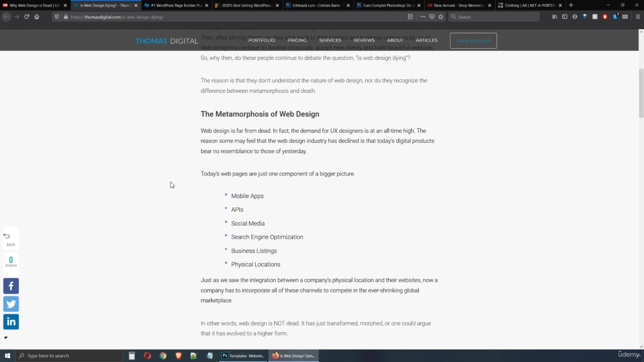644x362 pixels.
Task: Click the Windows 'Type here to search' box
Action: [x=68, y=355]
